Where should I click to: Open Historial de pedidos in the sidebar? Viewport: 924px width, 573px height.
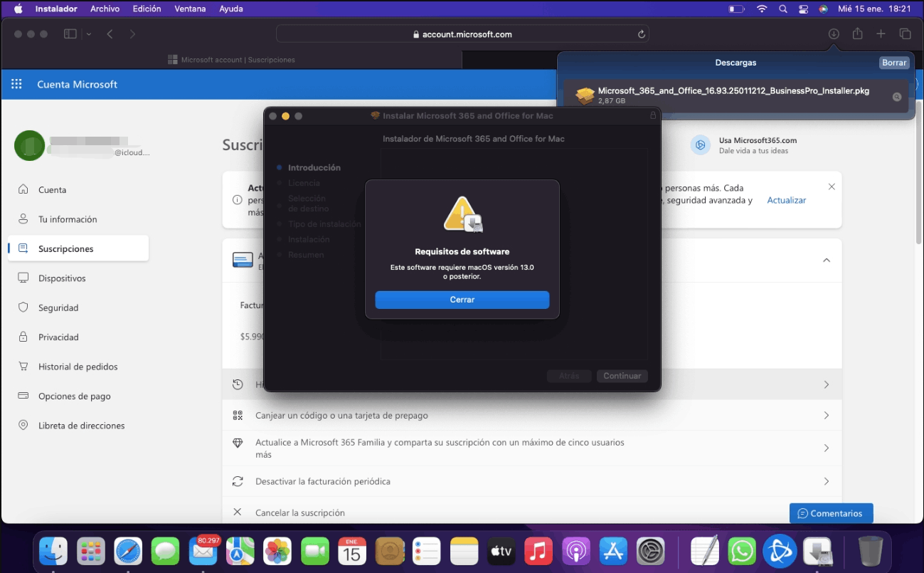click(78, 367)
